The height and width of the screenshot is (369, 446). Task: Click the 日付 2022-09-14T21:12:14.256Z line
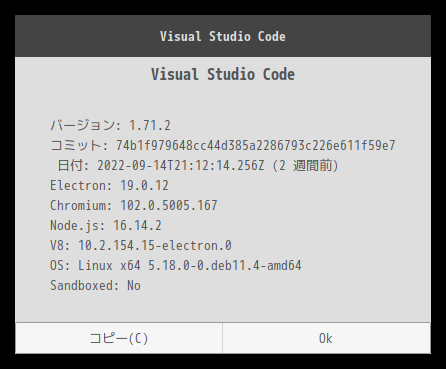(x=198, y=165)
